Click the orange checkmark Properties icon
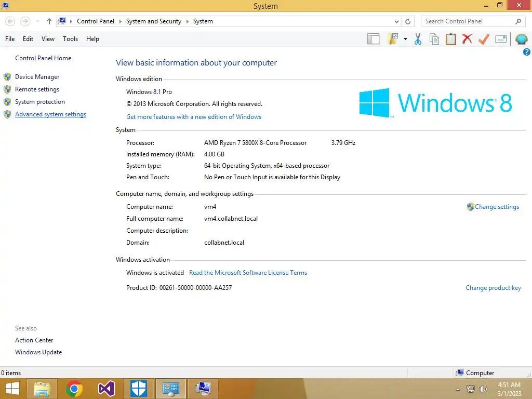This screenshot has width=532, height=399. click(484, 38)
